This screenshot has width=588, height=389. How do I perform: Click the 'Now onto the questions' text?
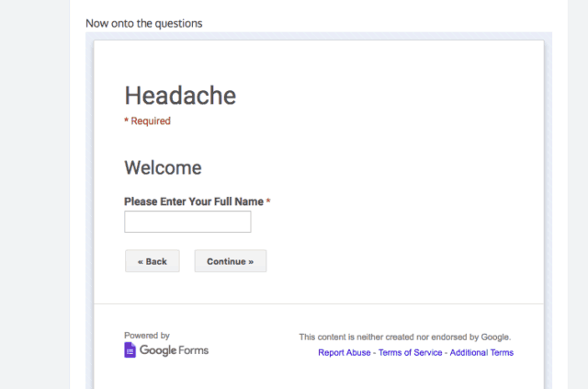[x=144, y=23]
